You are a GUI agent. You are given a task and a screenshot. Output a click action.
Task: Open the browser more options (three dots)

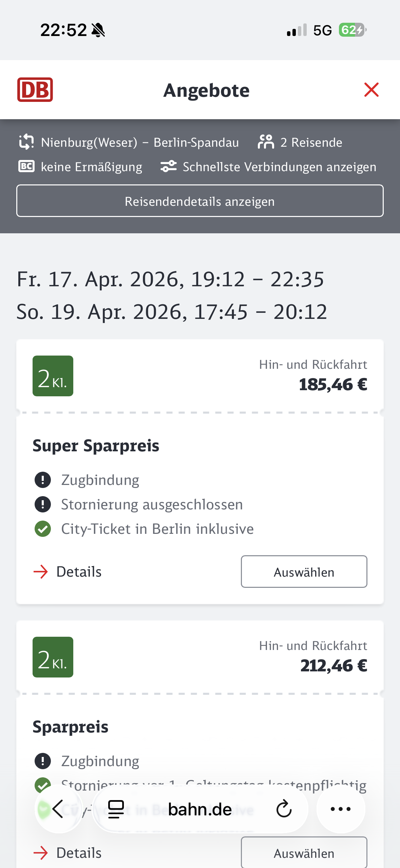click(341, 809)
